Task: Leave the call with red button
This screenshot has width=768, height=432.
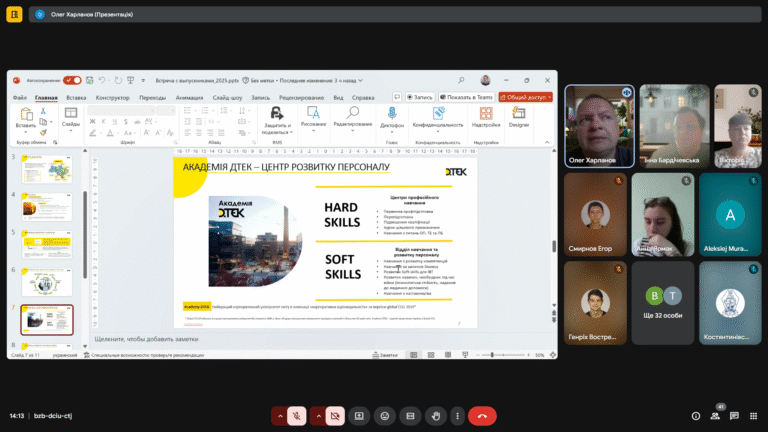Action: point(482,416)
